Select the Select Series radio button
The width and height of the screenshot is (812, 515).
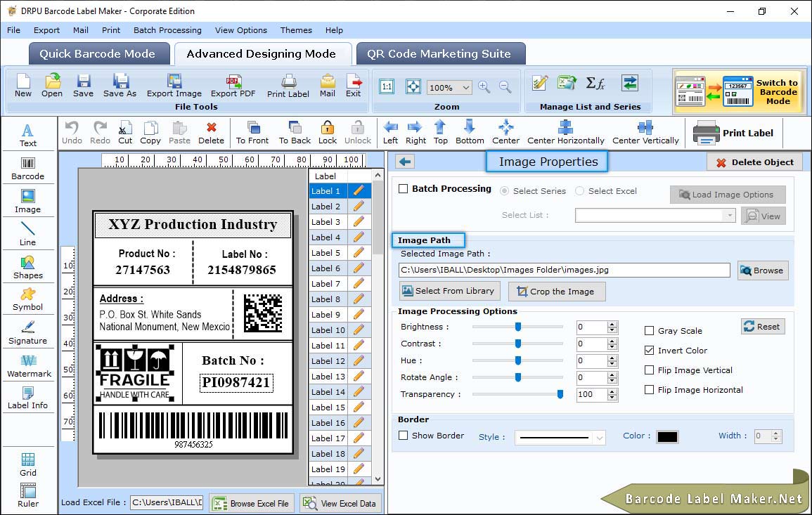coord(504,191)
